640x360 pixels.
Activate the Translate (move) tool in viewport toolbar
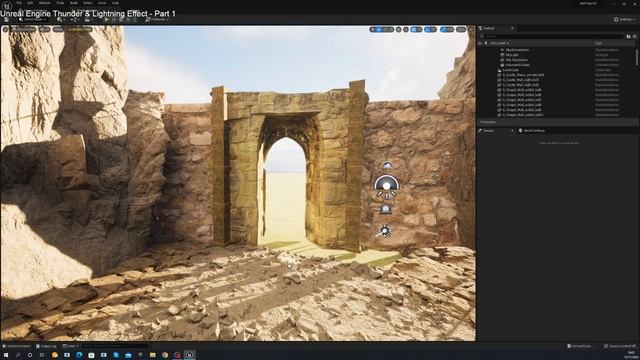pyautogui.click(x=379, y=29)
